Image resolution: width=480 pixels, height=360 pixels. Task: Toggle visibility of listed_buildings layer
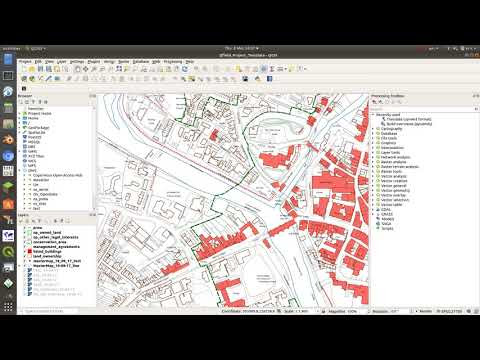tap(24, 252)
